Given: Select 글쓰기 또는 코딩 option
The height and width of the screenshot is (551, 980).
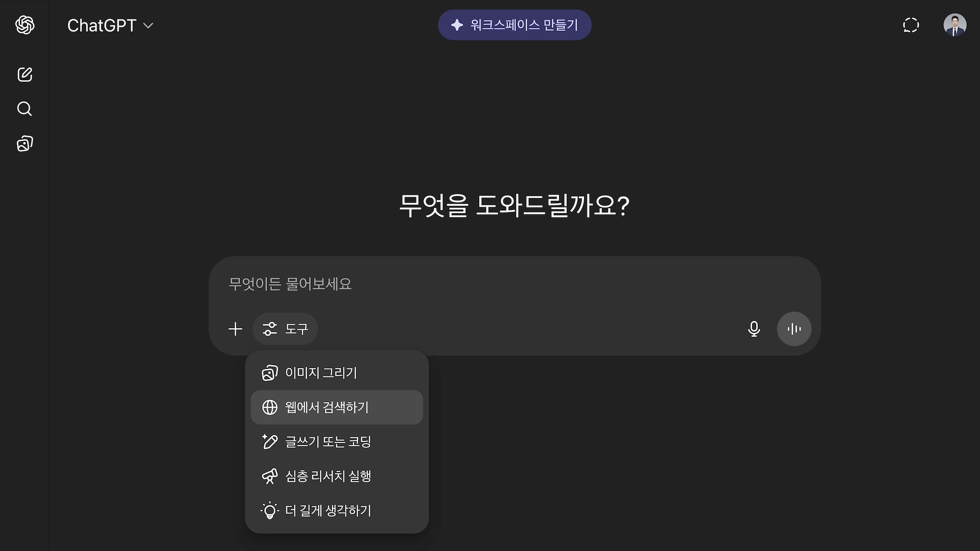Looking at the screenshot, I should tap(328, 441).
